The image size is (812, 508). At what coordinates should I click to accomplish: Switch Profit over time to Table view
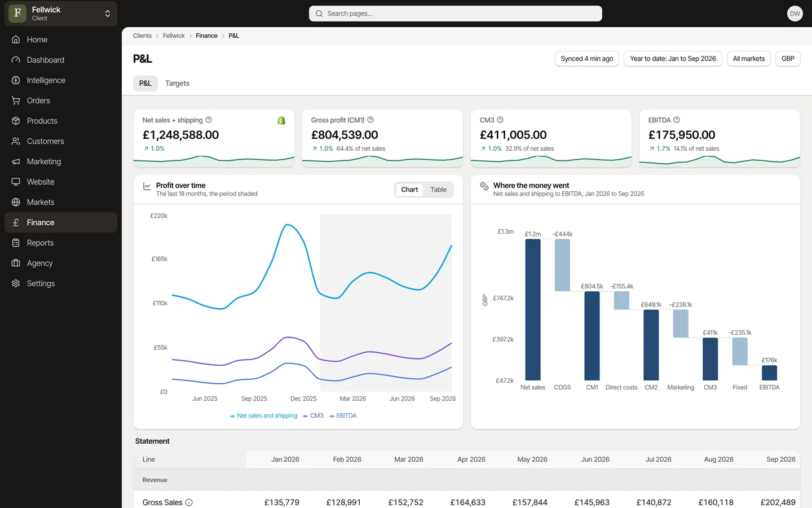coord(438,190)
